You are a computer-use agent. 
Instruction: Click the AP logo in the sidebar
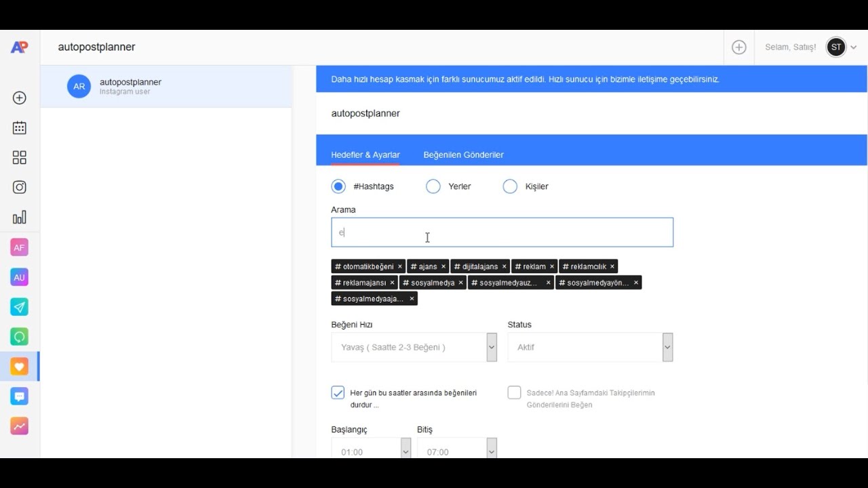19,47
